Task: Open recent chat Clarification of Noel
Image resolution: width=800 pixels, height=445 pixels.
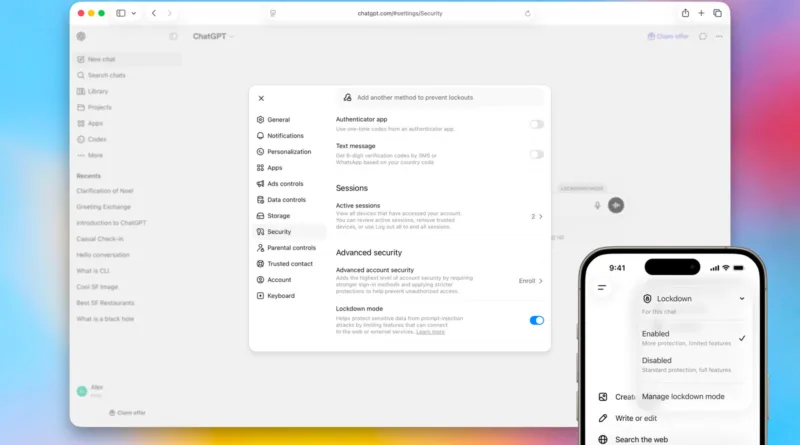Action: click(105, 191)
